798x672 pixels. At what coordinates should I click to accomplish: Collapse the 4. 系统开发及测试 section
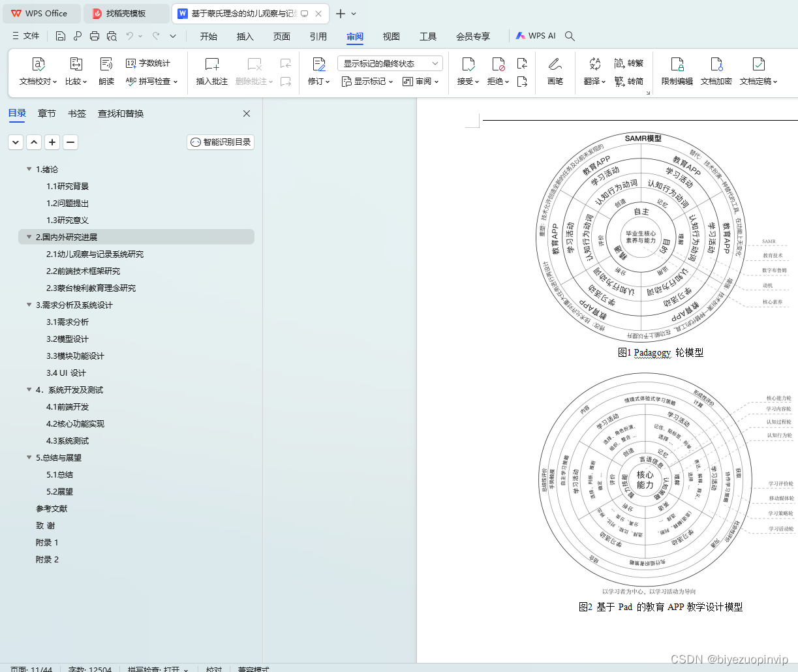29,389
